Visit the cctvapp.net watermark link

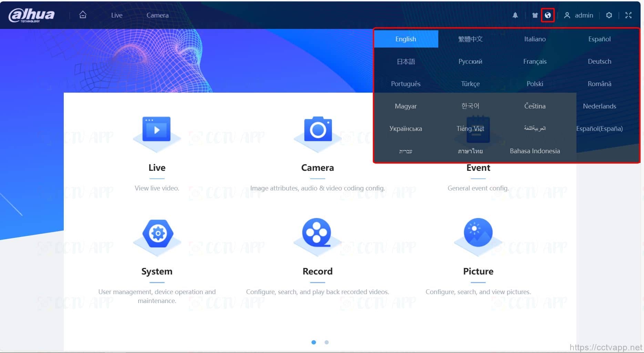(x=606, y=347)
